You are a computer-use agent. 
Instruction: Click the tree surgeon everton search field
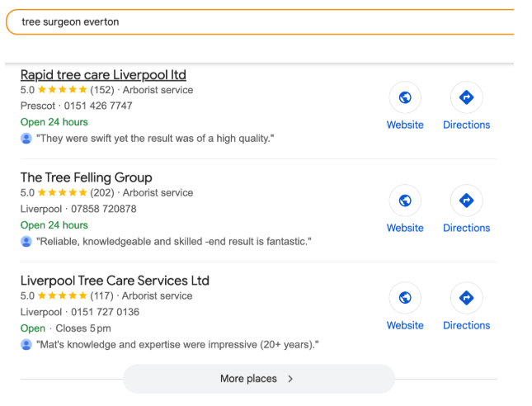(x=247, y=22)
